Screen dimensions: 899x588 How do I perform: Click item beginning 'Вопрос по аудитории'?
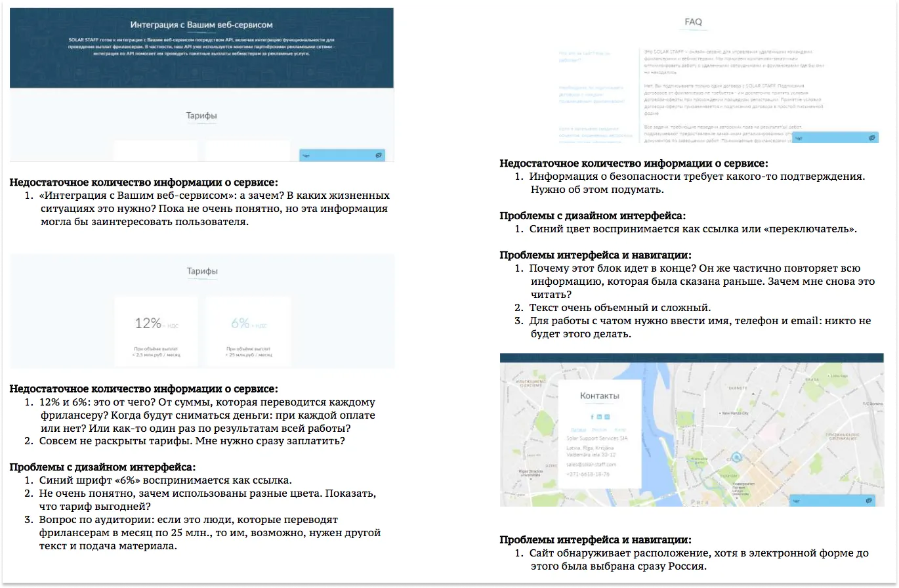point(209,532)
